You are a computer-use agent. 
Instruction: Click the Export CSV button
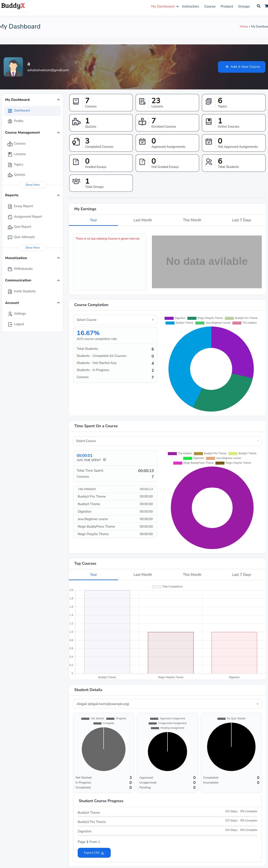coord(94,853)
